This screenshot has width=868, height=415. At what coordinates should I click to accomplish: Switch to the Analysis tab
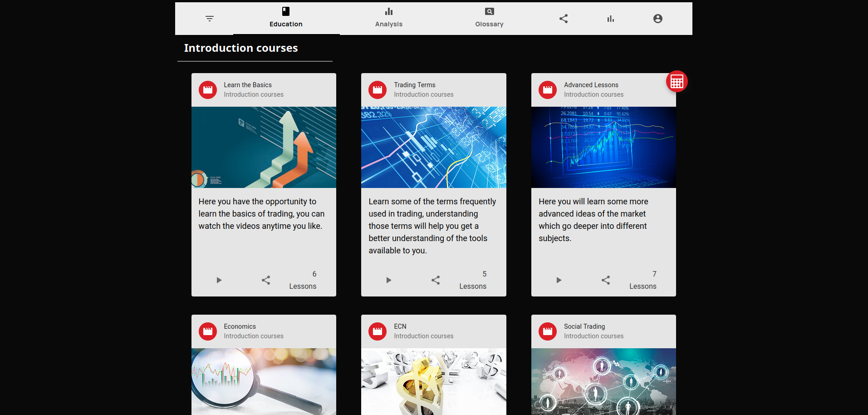point(388,18)
